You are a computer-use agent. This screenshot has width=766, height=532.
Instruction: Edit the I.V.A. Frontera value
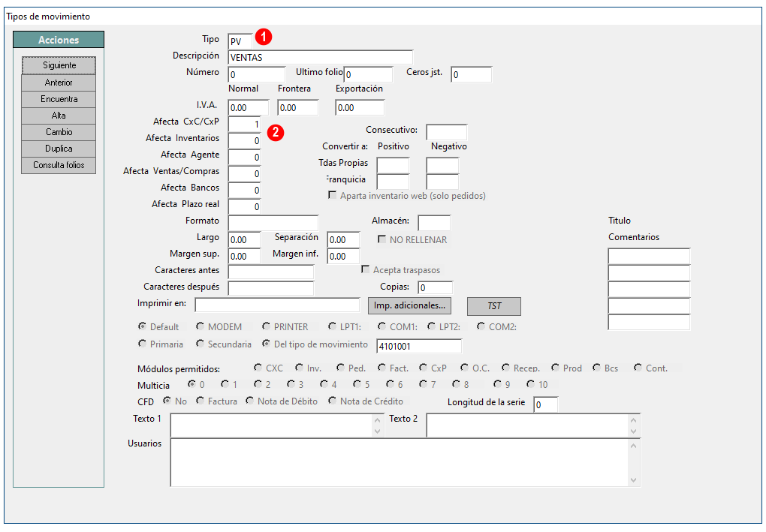point(298,108)
